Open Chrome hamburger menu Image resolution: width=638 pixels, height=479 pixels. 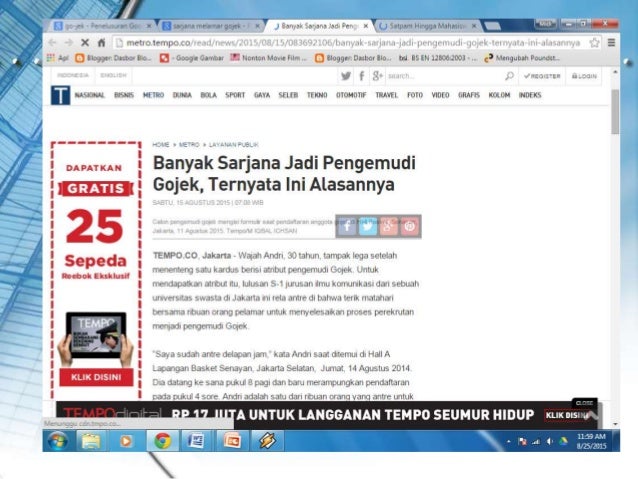tap(611, 42)
